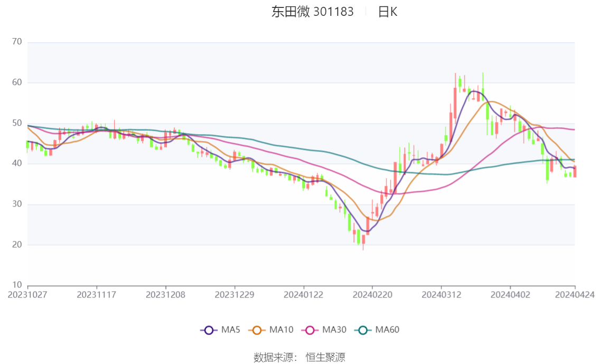Click the 数据来源: 恒生聚源 source text

(x=299, y=357)
